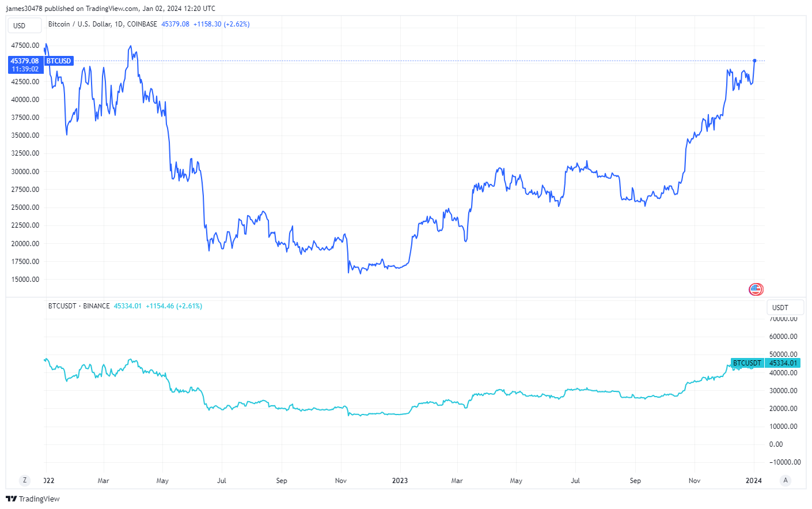Click the −10000.00 label on the lower scale
The height and width of the screenshot is (509, 812).
pyautogui.click(x=785, y=462)
